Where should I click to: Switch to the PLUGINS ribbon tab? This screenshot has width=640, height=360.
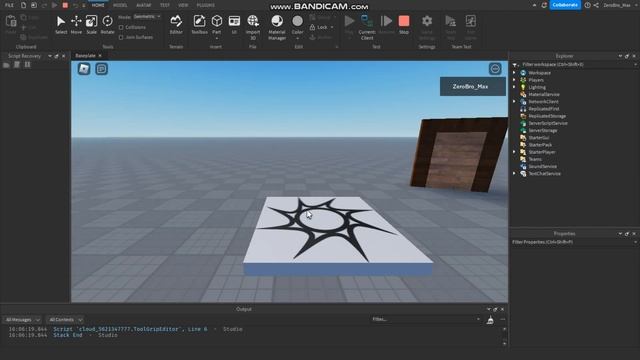206,5
